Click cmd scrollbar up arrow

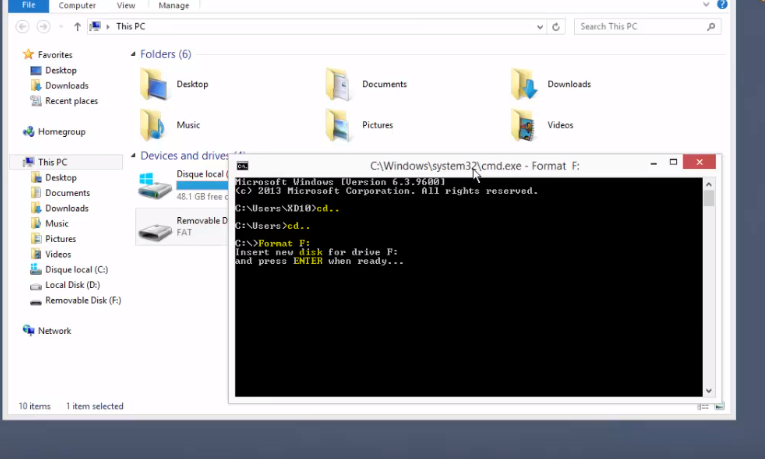click(x=709, y=184)
